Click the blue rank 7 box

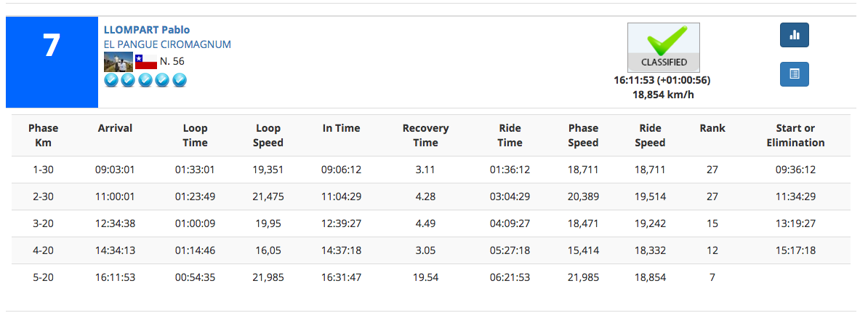[x=52, y=62]
